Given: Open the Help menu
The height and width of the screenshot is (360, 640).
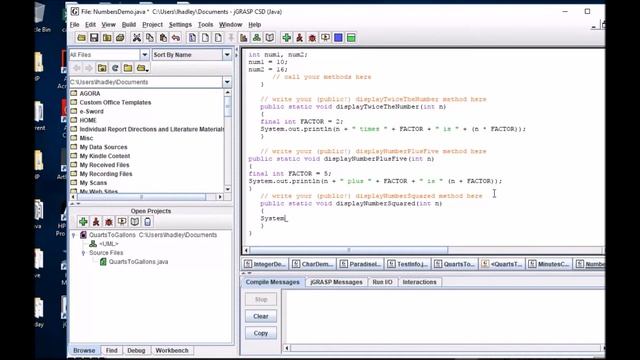Looking at the screenshot, I should pos(255,25).
